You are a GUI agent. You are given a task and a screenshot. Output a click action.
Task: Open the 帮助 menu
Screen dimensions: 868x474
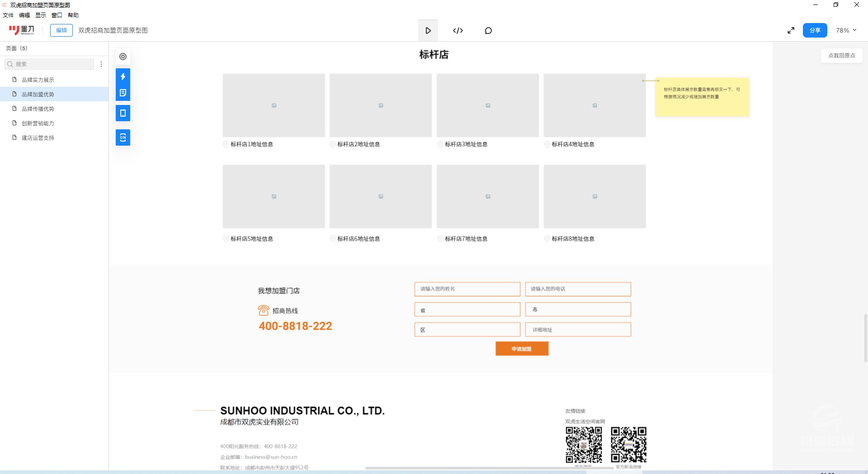coord(73,15)
